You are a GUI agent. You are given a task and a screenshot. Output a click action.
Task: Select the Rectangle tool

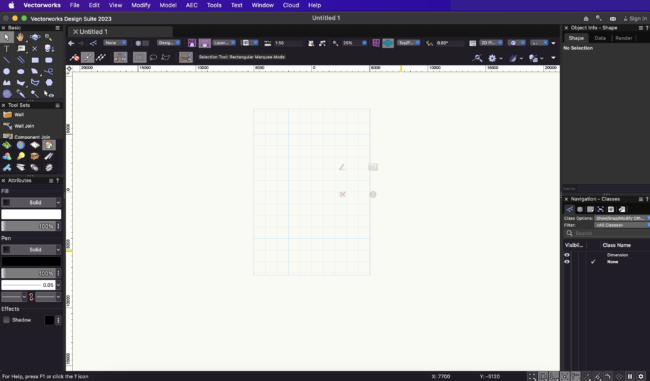(x=35, y=60)
